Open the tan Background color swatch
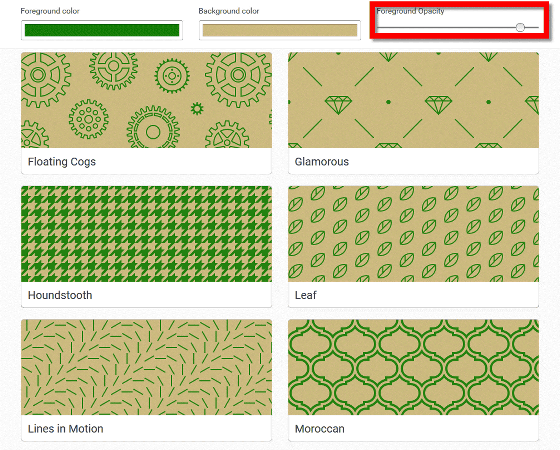 280,30
